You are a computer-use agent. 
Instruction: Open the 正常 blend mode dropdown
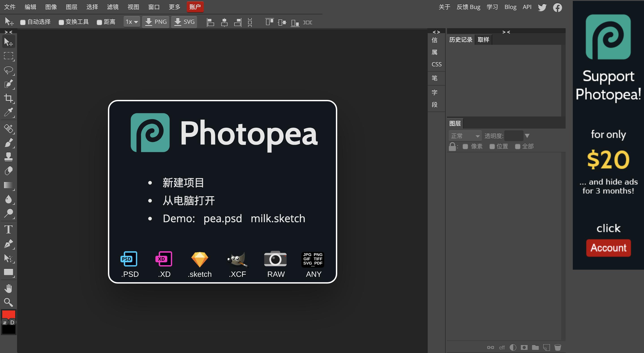coord(465,136)
